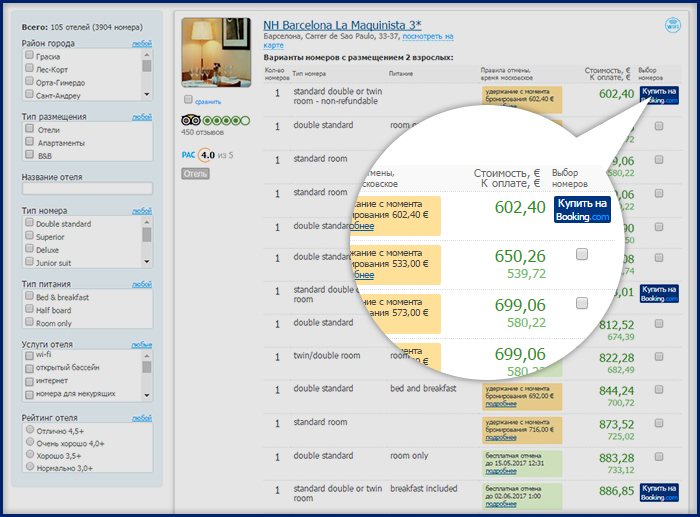Click the 602,40 price value
The height and width of the screenshot is (517, 700).
point(616,94)
